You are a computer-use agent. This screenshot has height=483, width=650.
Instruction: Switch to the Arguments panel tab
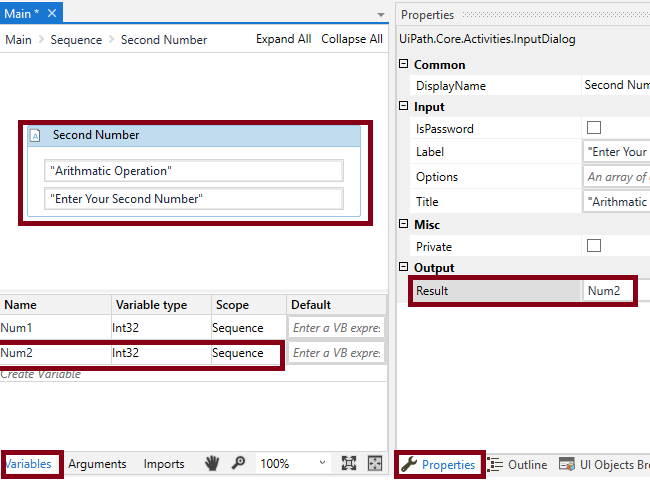point(97,464)
